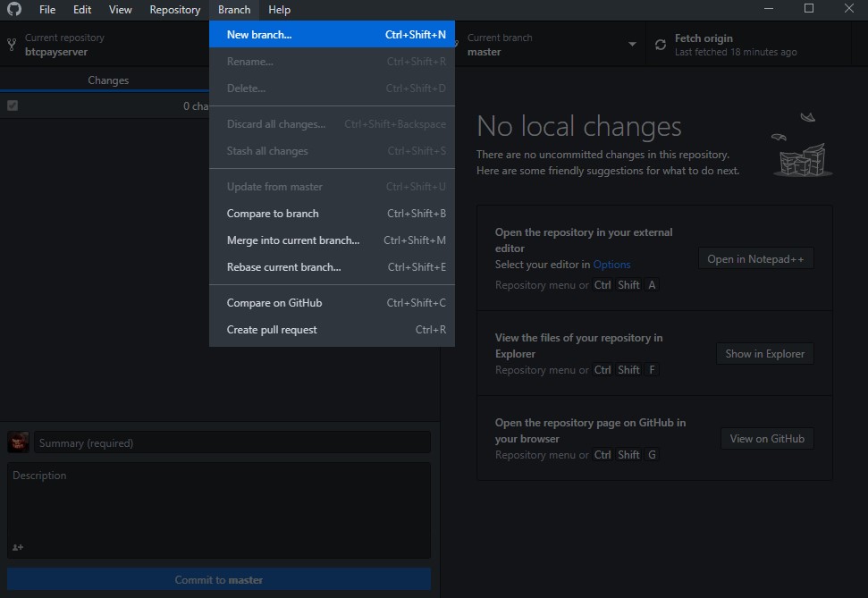868x598 pixels.
Task: Click the user avatar beside Summary field
Action: (18, 442)
